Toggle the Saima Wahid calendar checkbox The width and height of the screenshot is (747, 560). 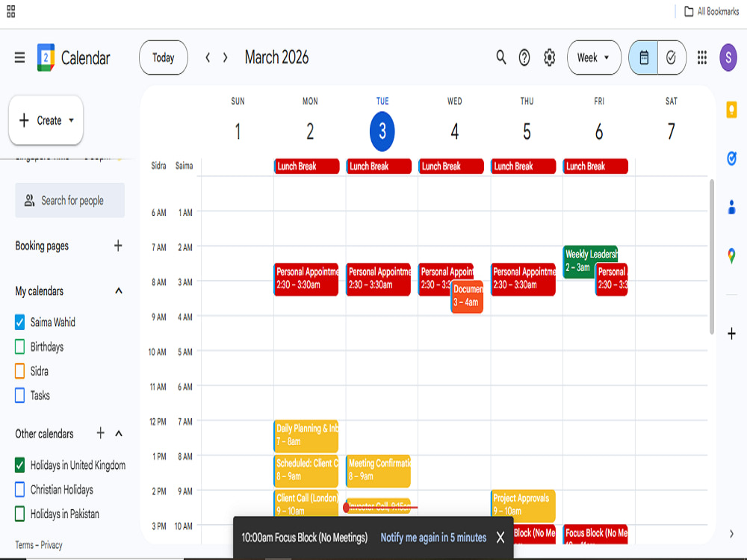pyautogui.click(x=19, y=323)
